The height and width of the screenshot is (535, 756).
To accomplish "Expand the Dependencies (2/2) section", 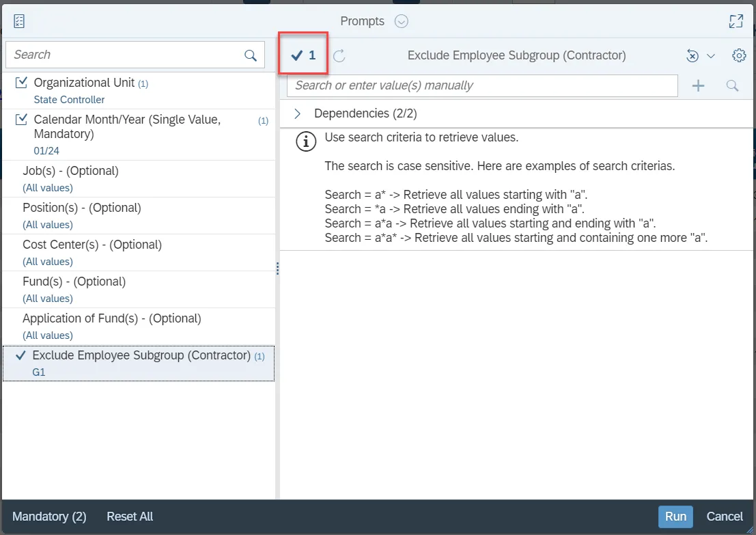I will [x=298, y=113].
